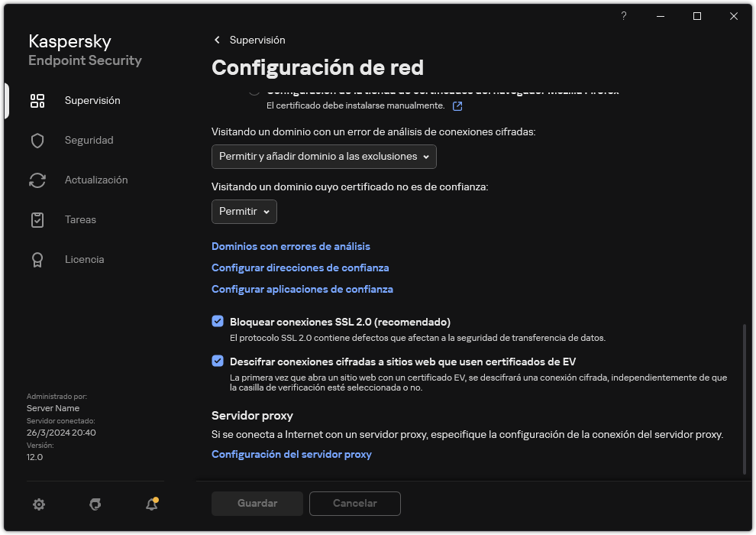The width and height of the screenshot is (756, 535).
Task: Select the Configuración de red title
Action: [x=318, y=68]
